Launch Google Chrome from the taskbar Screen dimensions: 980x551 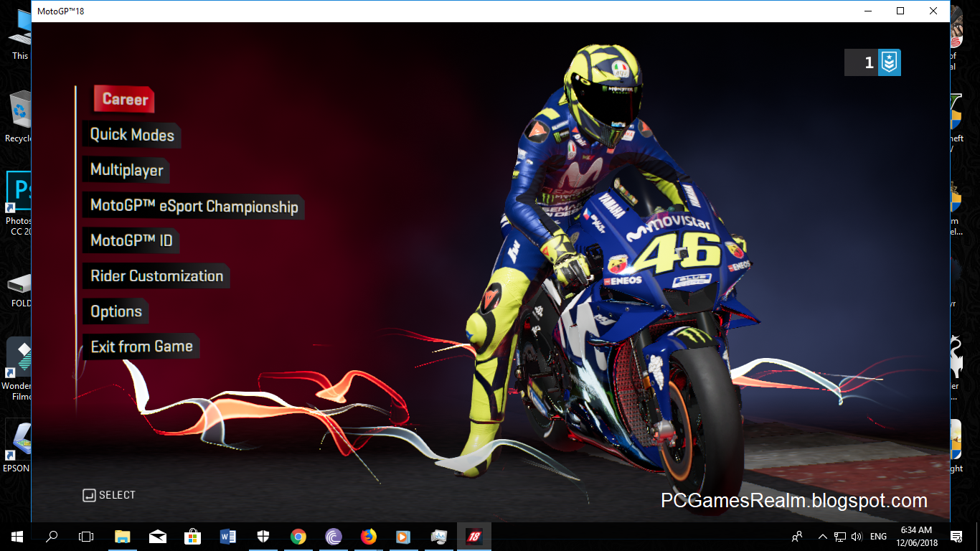(x=298, y=537)
